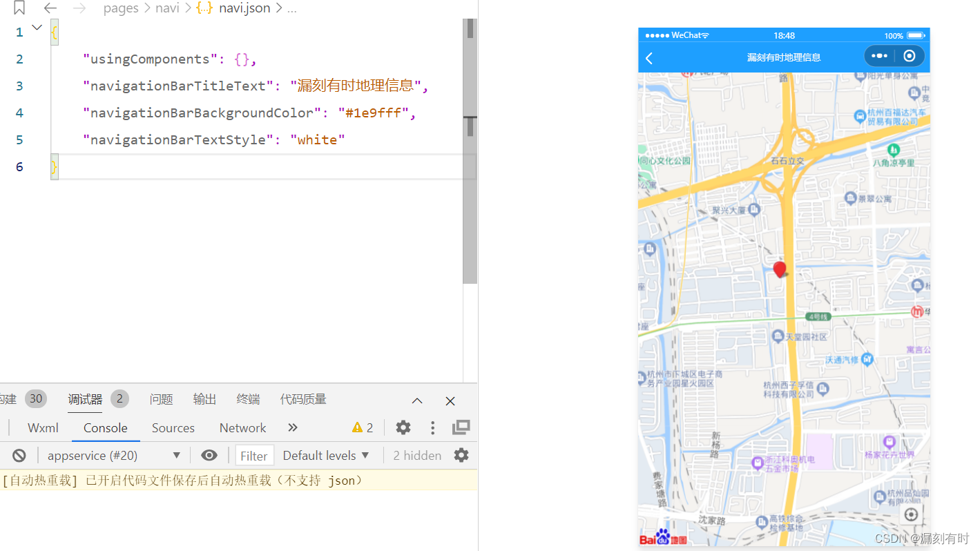Show more devtools tabs with double chevron
This screenshot has width=980, height=551.
click(x=293, y=427)
